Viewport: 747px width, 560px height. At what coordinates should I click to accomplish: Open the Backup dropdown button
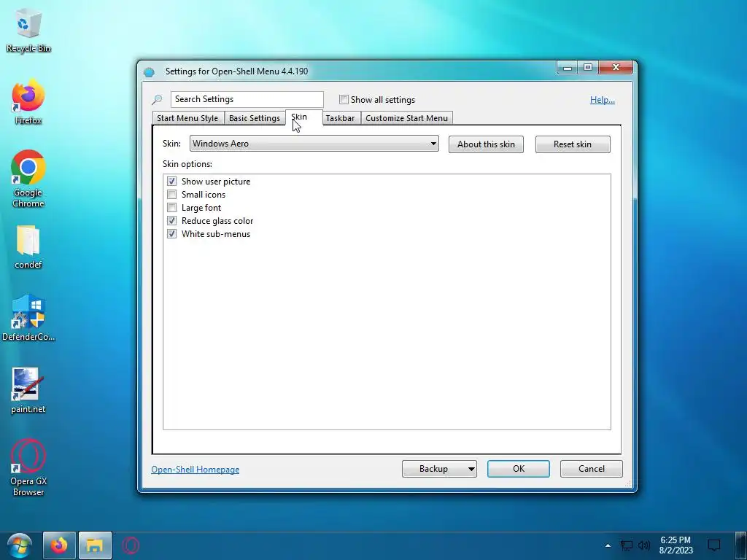(439, 469)
